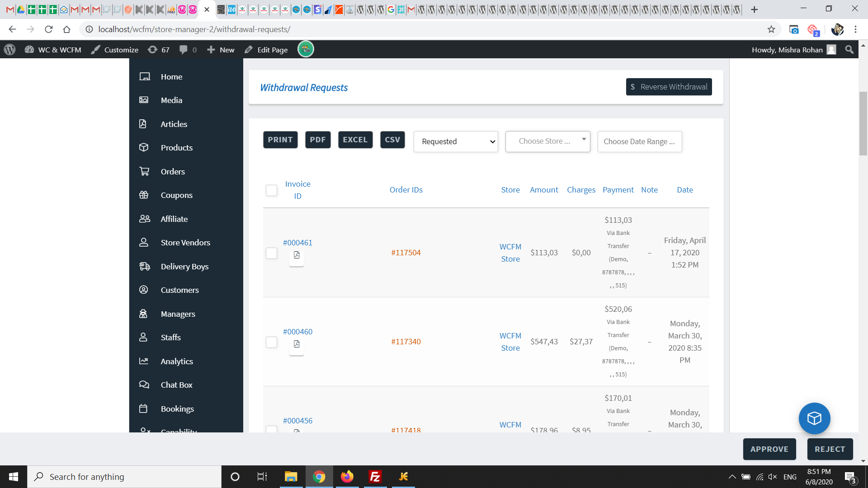Click the browser home button

coord(67,29)
